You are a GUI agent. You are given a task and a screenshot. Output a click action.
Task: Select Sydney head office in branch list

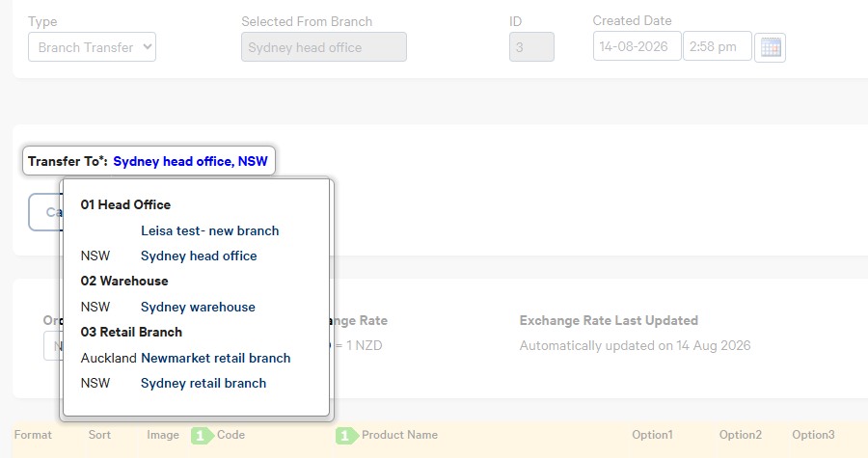[x=199, y=256]
